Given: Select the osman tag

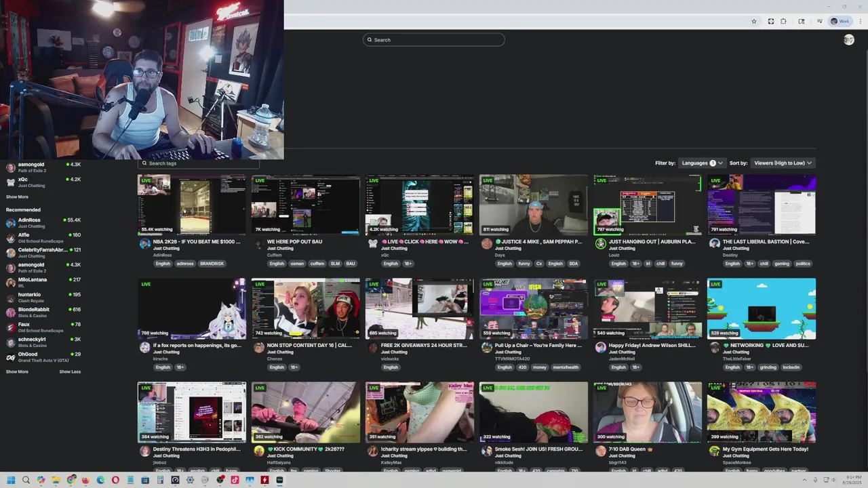Looking at the screenshot, I should (297, 264).
